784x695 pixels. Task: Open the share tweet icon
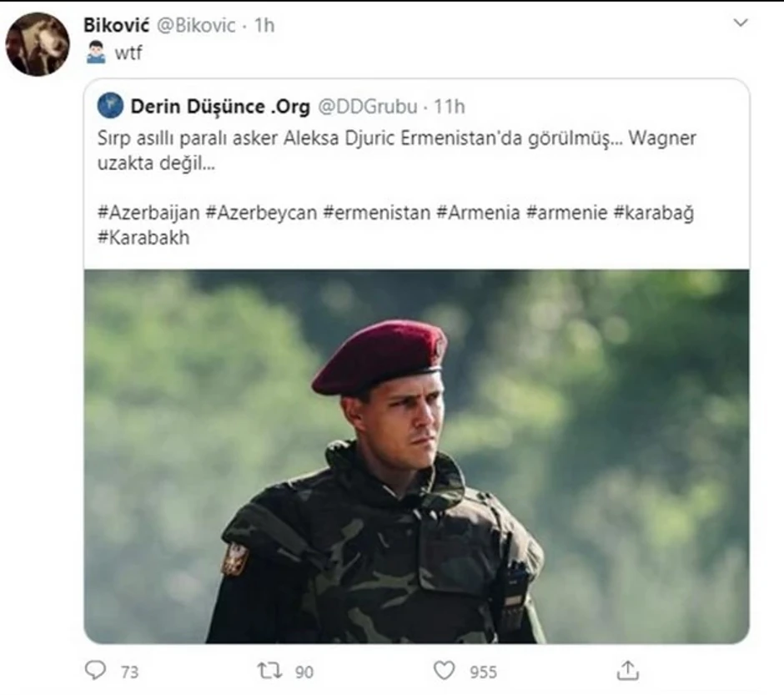628,669
